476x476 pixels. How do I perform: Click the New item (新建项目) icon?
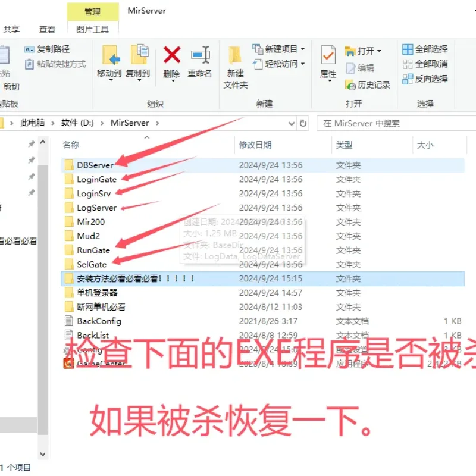[x=258, y=49]
